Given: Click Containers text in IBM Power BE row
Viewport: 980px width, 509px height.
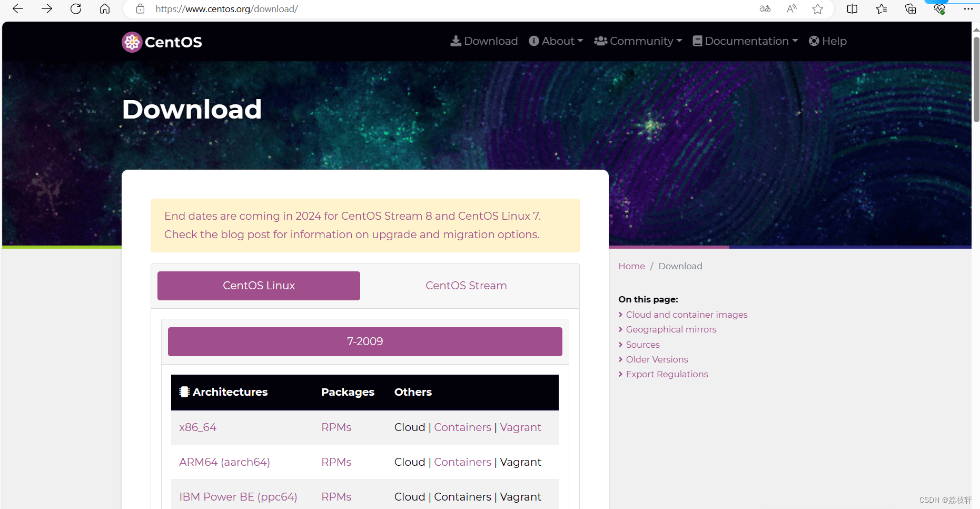Looking at the screenshot, I should [x=462, y=497].
